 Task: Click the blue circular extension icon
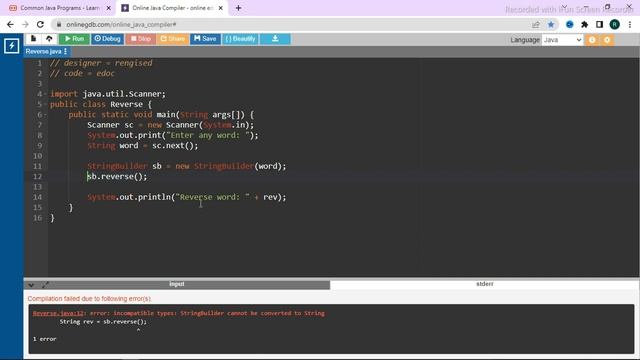[570, 24]
